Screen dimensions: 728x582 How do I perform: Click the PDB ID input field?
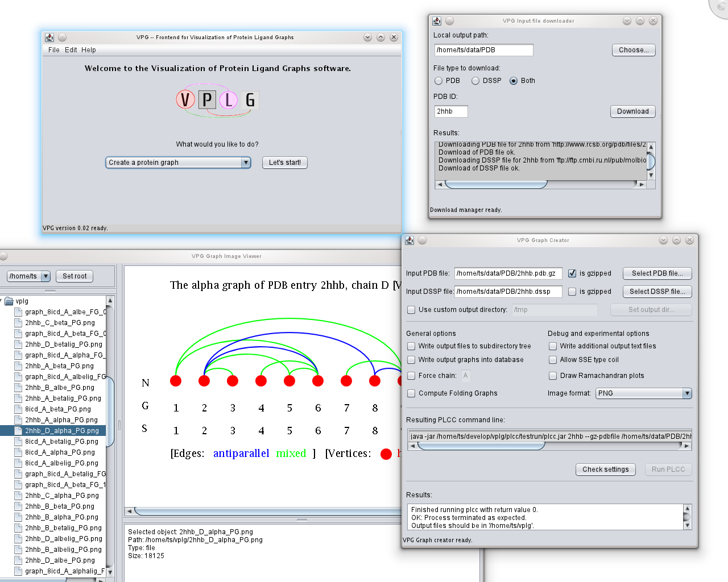pyautogui.click(x=450, y=111)
